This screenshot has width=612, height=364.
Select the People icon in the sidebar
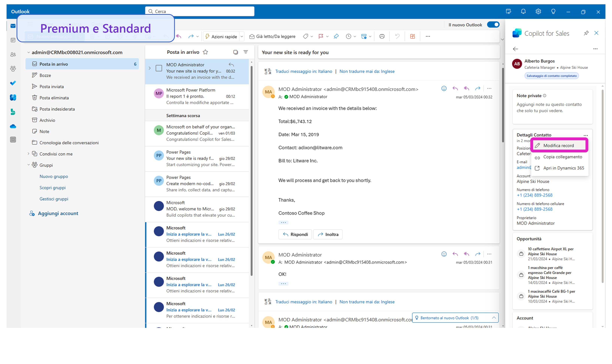pyautogui.click(x=13, y=54)
